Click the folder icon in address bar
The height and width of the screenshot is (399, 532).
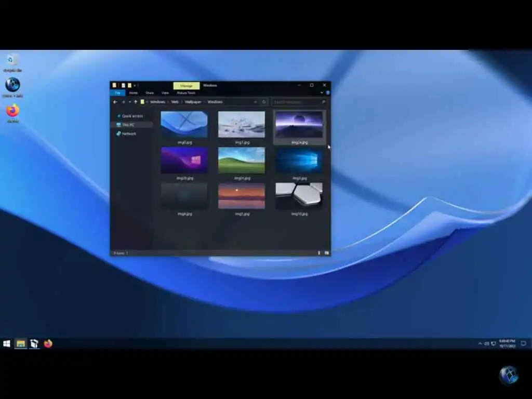(x=142, y=102)
